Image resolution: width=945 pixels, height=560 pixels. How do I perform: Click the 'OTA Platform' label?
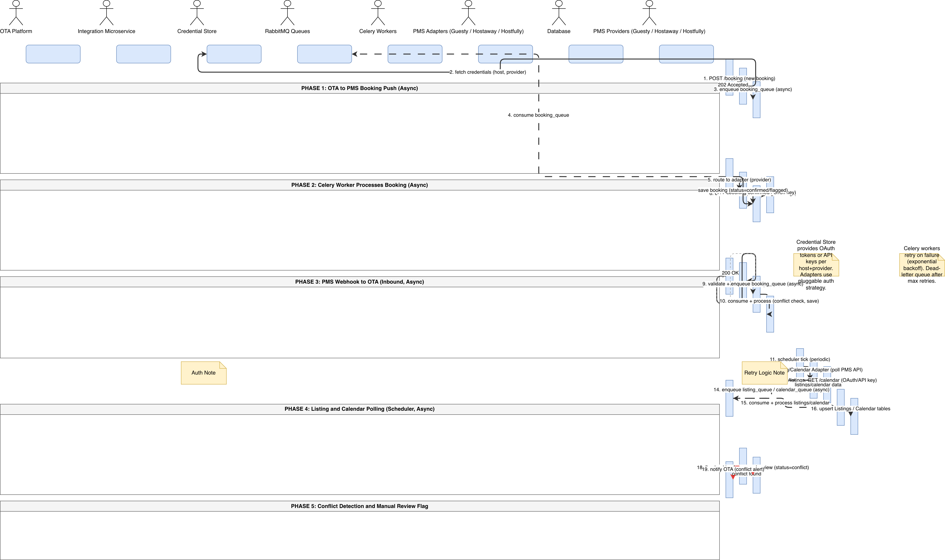click(x=16, y=31)
